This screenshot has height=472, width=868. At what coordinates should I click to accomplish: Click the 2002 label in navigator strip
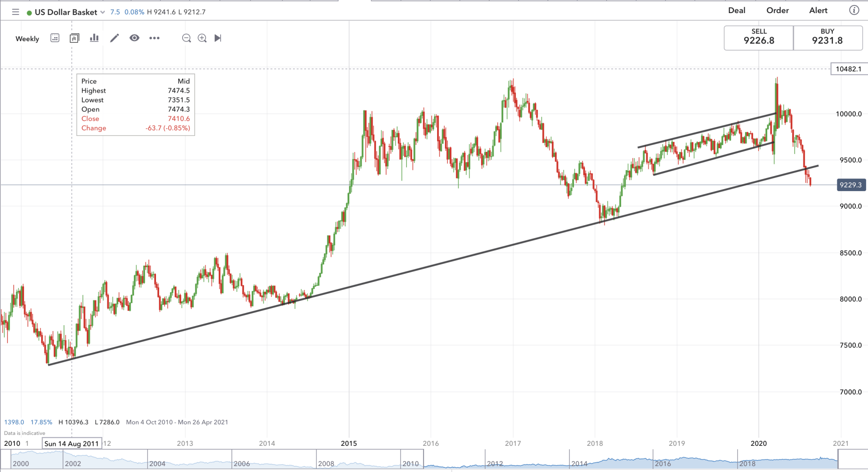point(73,464)
